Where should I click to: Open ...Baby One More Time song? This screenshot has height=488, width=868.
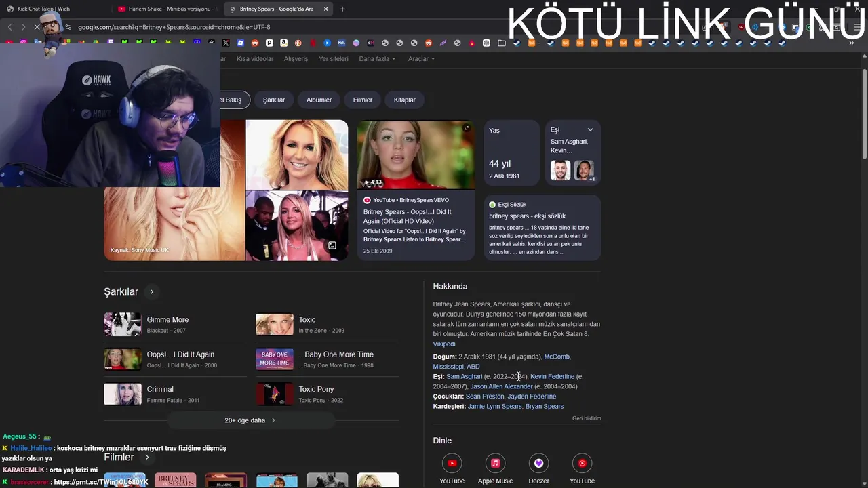point(327,359)
